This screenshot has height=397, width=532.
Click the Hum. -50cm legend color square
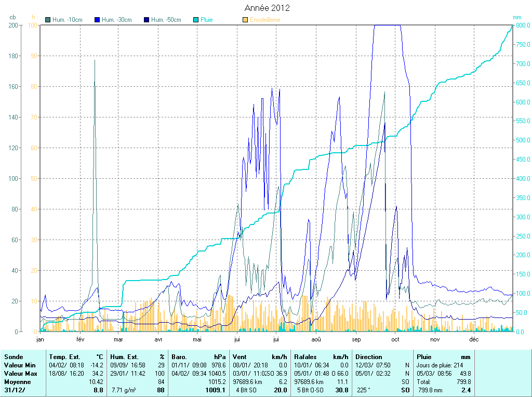(147, 20)
